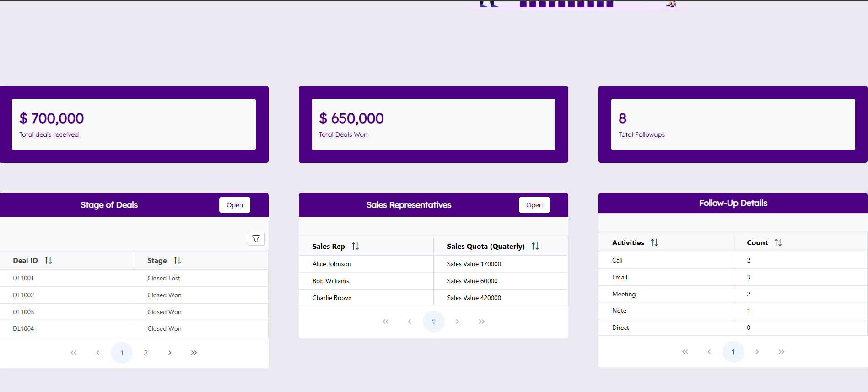
Task: Click Sales Value 170000 cell
Action: point(501,264)
